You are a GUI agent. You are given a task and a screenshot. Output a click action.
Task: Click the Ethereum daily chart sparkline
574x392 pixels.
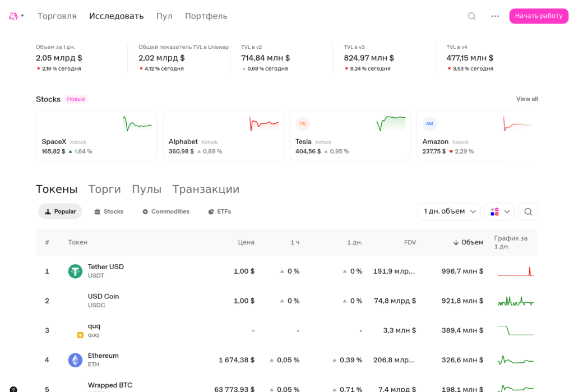pos(516,360)
